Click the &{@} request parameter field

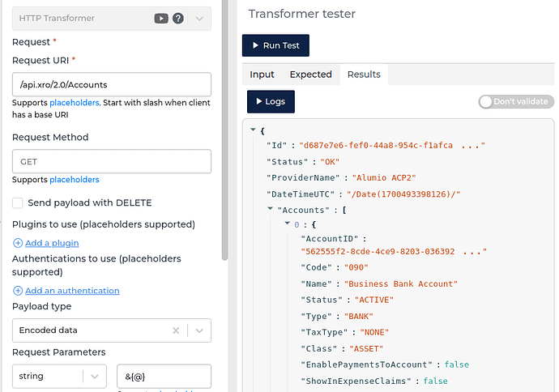164,377
